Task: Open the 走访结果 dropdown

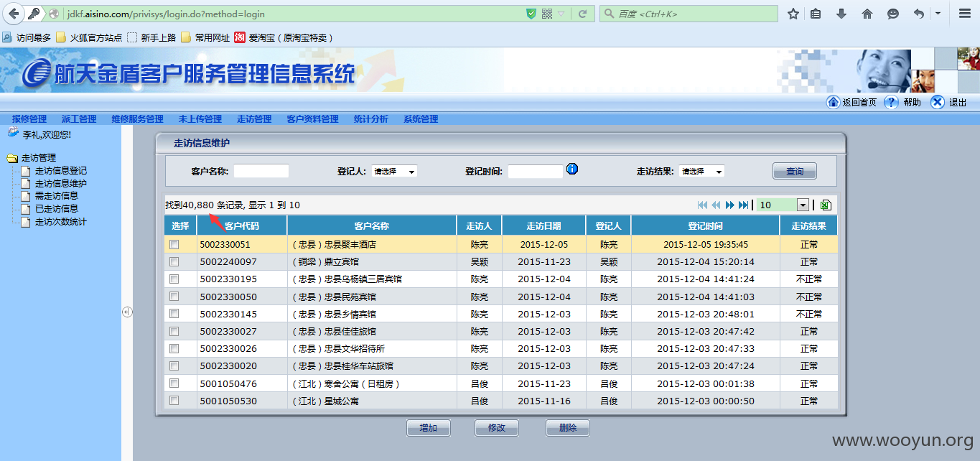Action: pos(701,172)
